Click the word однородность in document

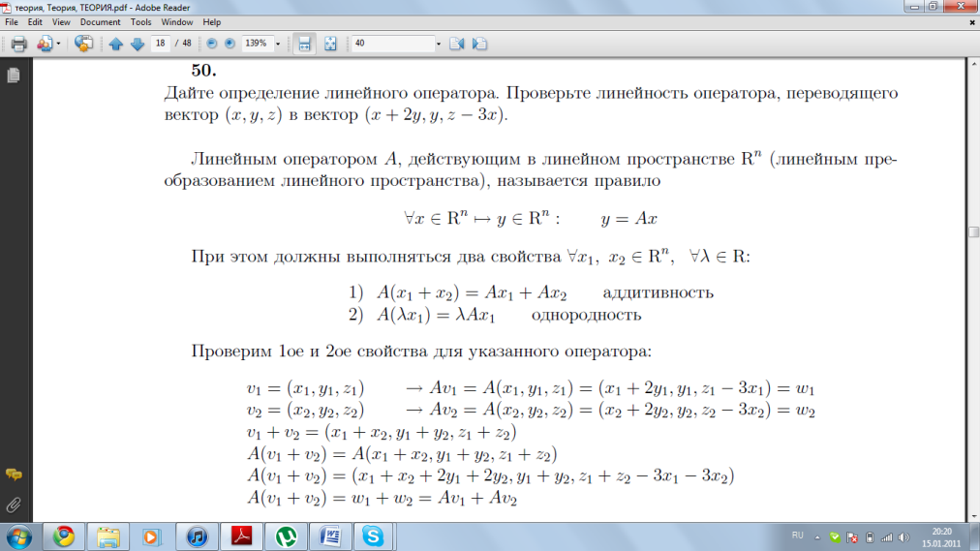[x=586, y=315]
